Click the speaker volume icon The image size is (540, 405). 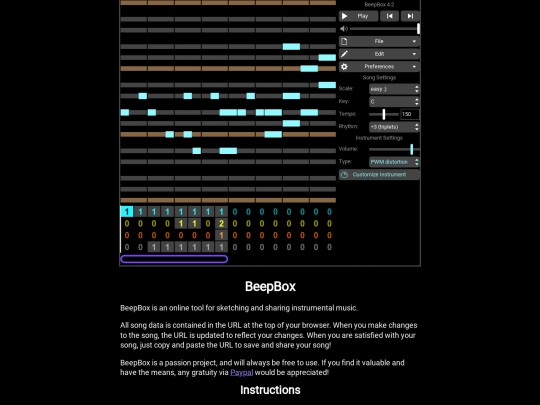click(x=344, y=29)
